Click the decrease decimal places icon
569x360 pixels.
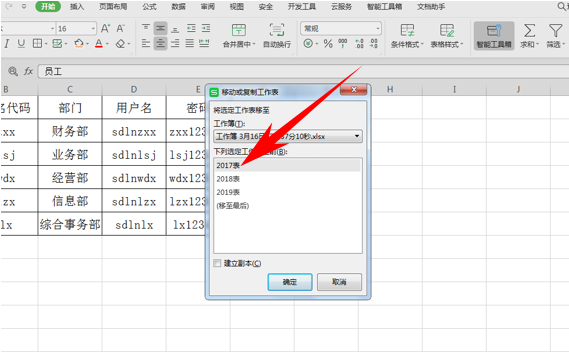coord(373,44)
